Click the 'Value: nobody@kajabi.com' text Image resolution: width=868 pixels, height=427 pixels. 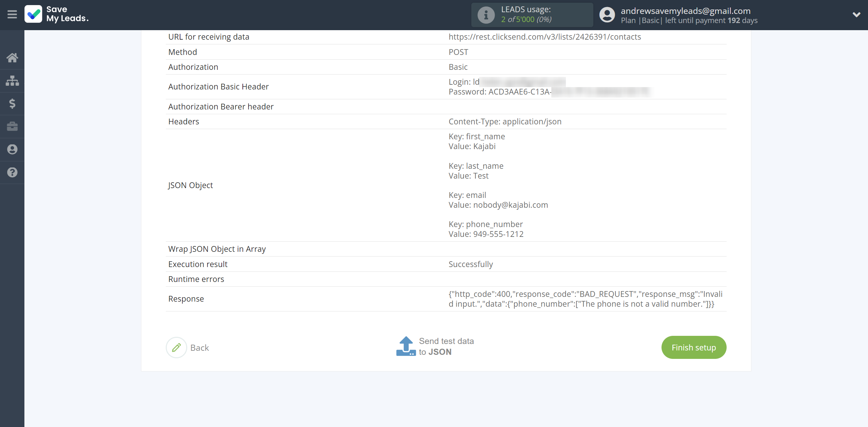(x=498, y=205)
